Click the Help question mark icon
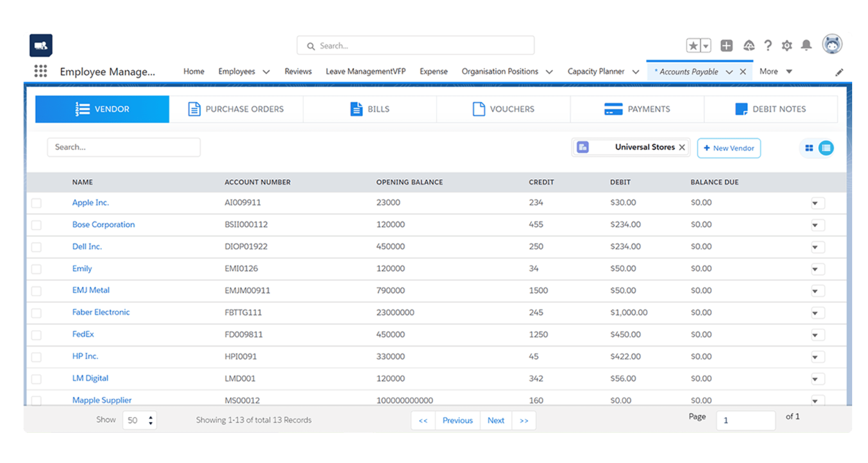Image resolution: width=868 pixels, height=463 pixels. tap(768, 45)
